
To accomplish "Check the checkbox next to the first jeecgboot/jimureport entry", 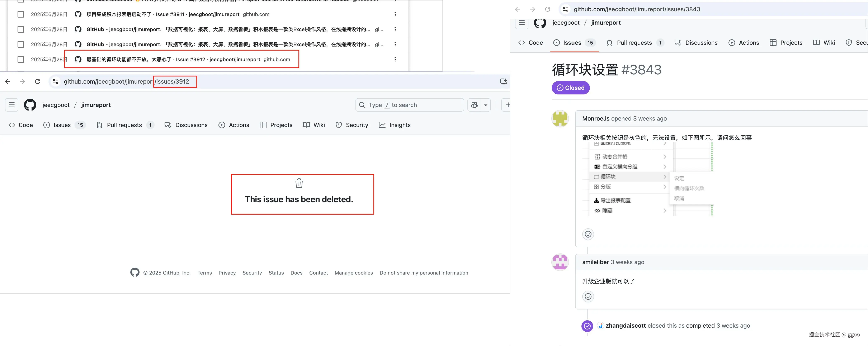I will tap(20, 29).
